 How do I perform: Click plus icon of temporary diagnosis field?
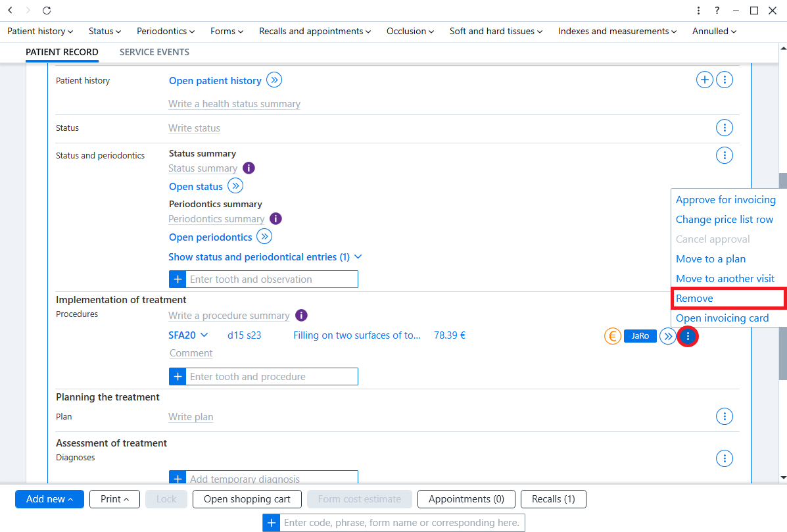click(178, 478)
